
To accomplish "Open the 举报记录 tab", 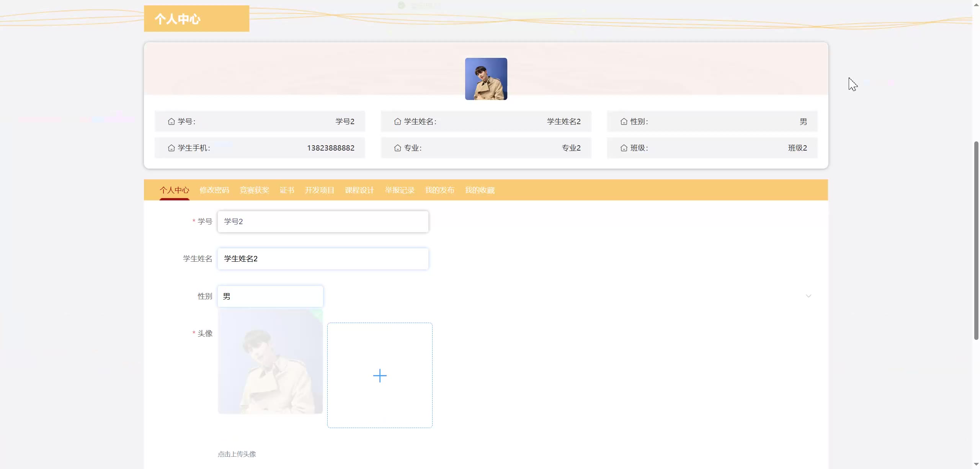I will coord(399,190).
